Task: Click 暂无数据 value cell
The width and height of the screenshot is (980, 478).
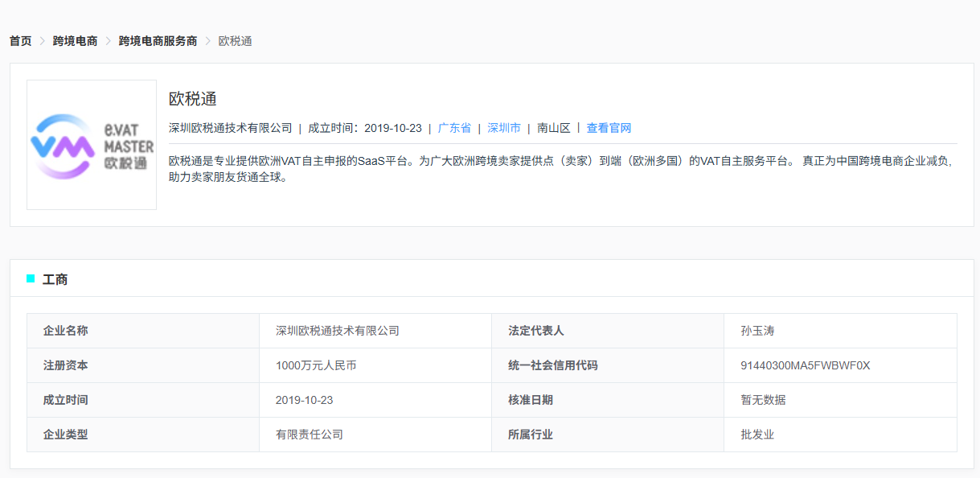Action: click(840, 400)
